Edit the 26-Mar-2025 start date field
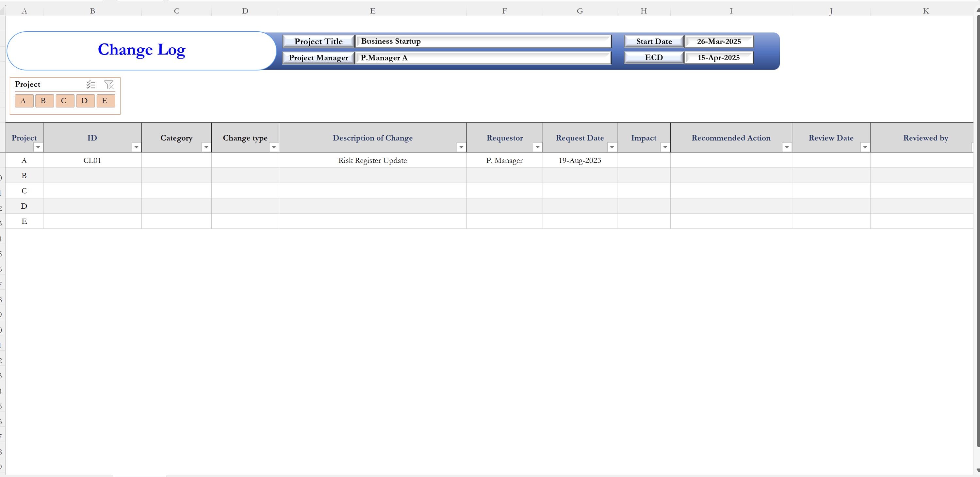Image resolution: width=980 pixels, height=477 pixels. click(x=719, y=41)
